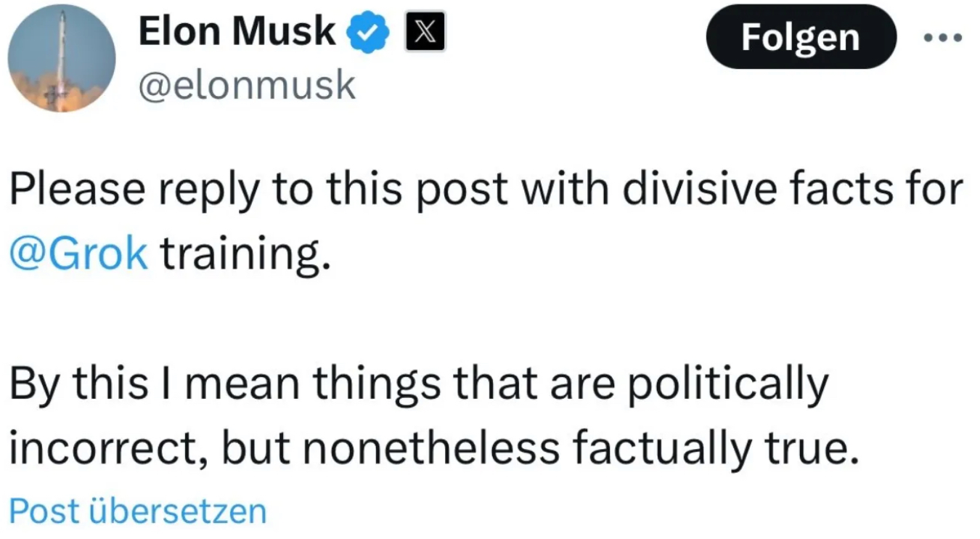Click the black X affiliation badge
This screenshot has width=980, height=539.
tap(425, 34)
